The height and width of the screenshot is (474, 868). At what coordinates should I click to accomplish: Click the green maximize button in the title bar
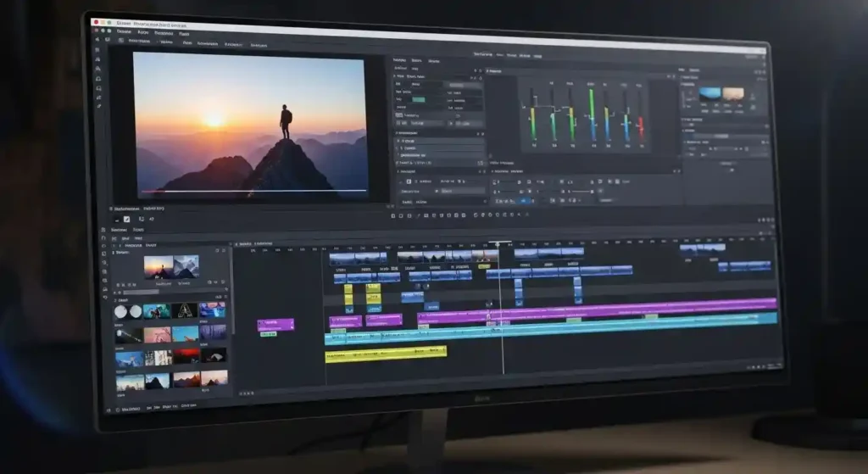109,23
